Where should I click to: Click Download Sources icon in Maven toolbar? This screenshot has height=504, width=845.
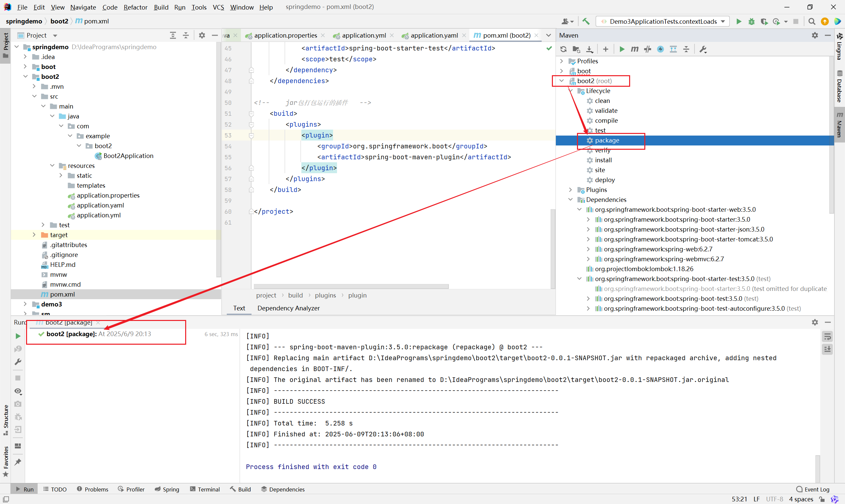590,49
